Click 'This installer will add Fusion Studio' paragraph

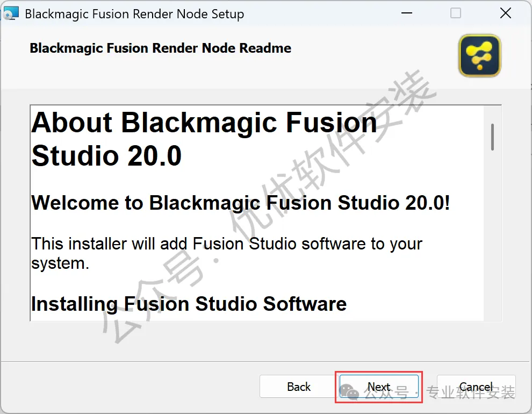click(x=227, y=253)
